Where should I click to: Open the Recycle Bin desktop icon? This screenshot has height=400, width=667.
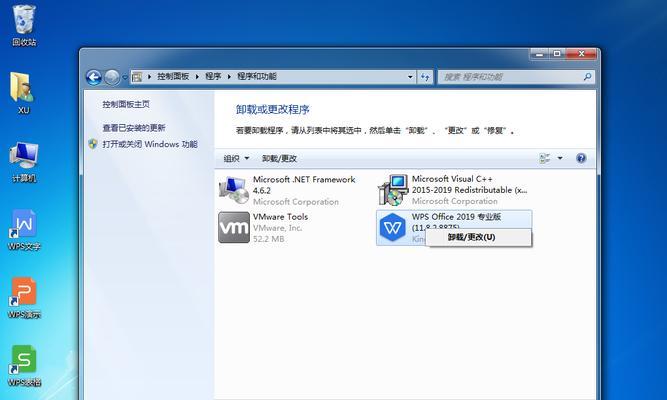(24, 23)
